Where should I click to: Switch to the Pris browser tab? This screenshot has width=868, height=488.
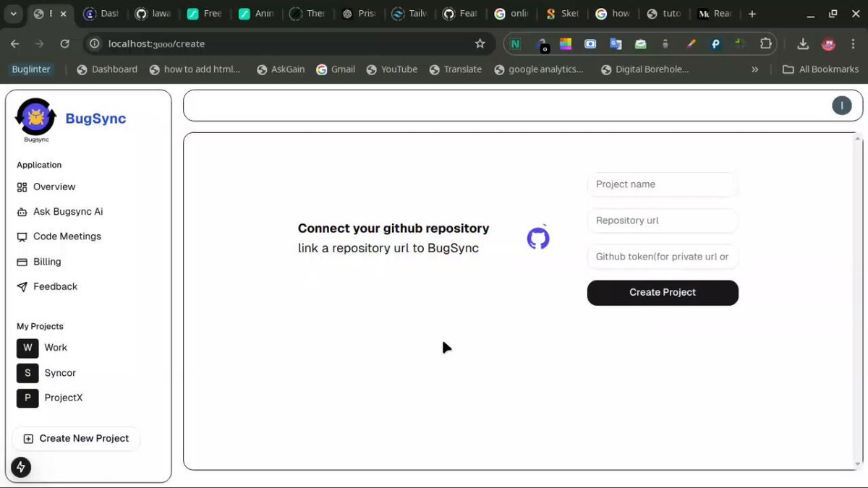[x=359, y=14]
